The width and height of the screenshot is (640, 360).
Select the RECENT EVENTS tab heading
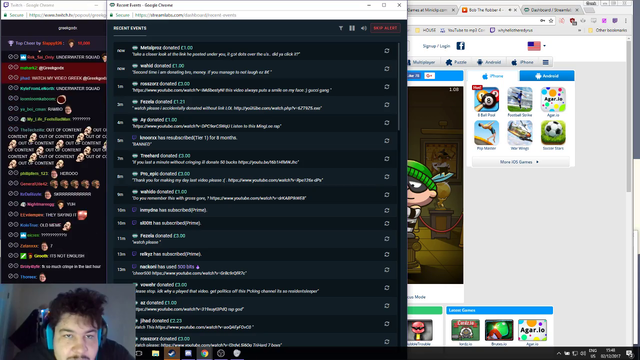point(130,28)
